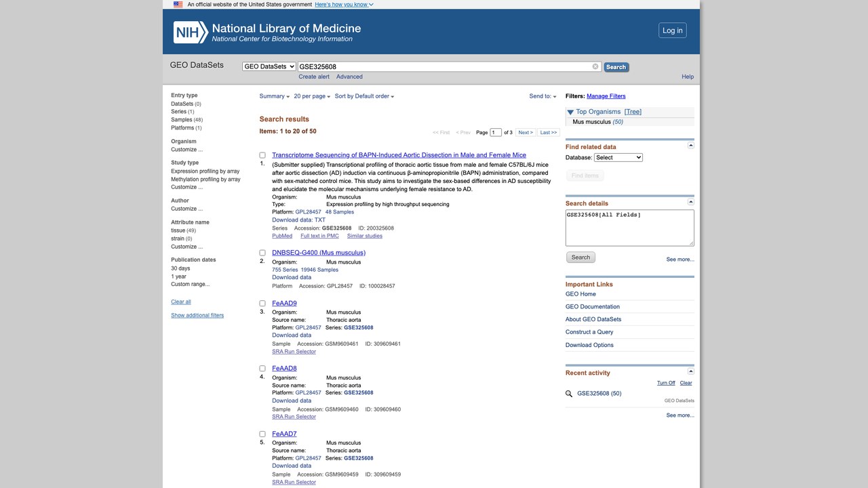The image size is (868, 488).
Task: Open Sort by Default order menu
Action: point(364,96)
